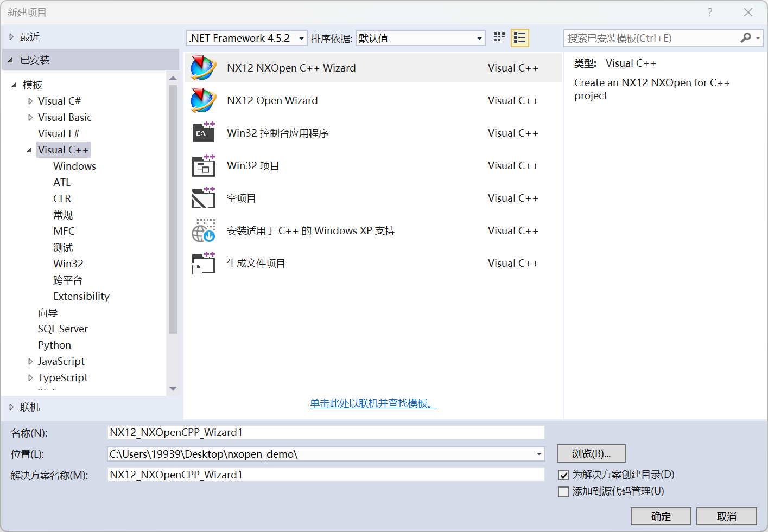
Task: Click the NX12 Open Wizard template icon
Action: coord(204,100)
